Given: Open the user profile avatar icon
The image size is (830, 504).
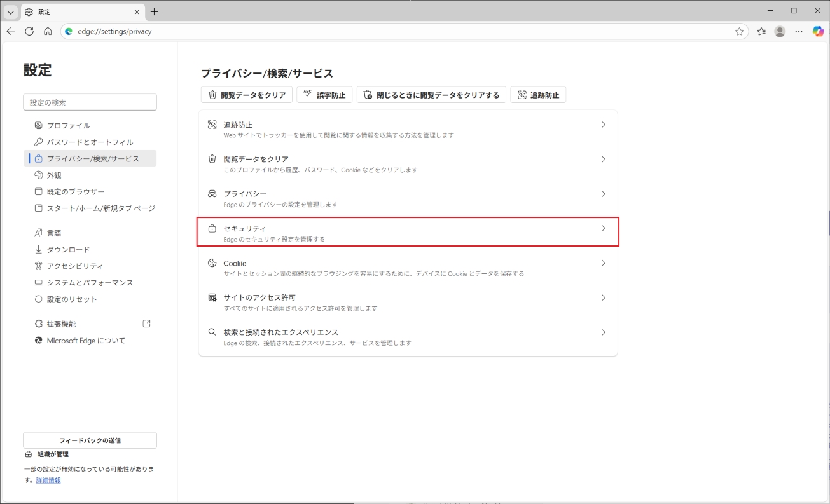Looking at the screenshot, I should (x=780, y=31).
